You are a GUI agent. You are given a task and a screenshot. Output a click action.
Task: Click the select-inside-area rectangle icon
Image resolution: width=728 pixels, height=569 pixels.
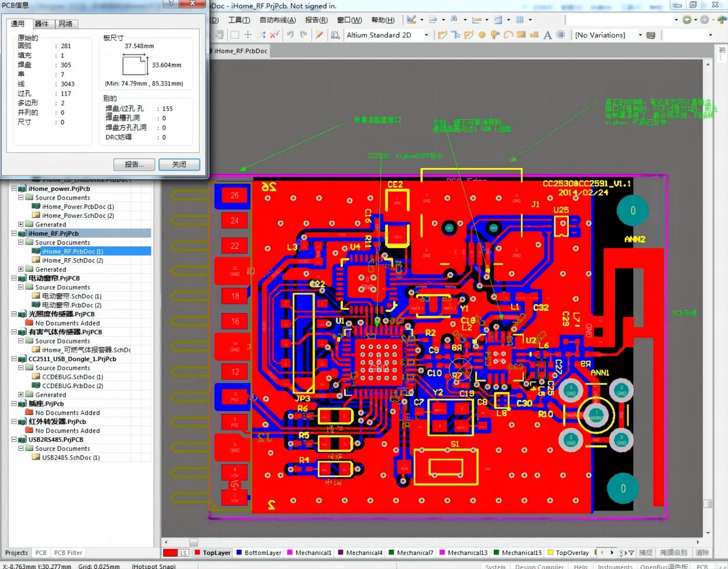pos(235,35)
